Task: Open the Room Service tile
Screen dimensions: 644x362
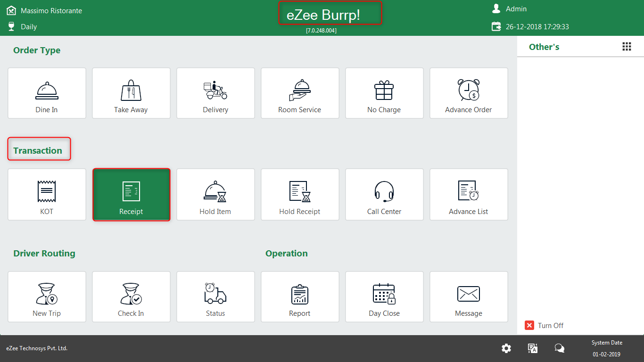Action: click(x=300, y=93)
